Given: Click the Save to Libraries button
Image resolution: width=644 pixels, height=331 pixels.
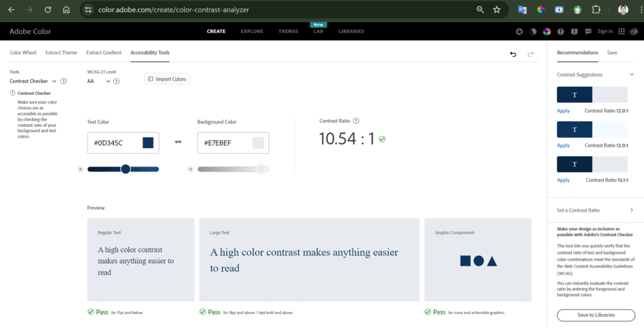Looking at the screenshot, I should (x=596, y=315).
